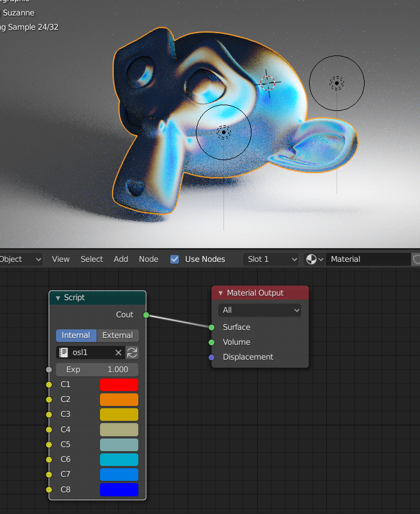Click the Exp input socket

point(49,370)
